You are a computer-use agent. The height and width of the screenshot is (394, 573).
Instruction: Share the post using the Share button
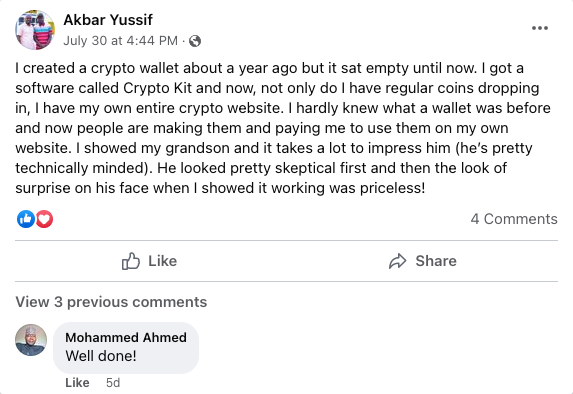pyautogui.click(x=422, y=261)
